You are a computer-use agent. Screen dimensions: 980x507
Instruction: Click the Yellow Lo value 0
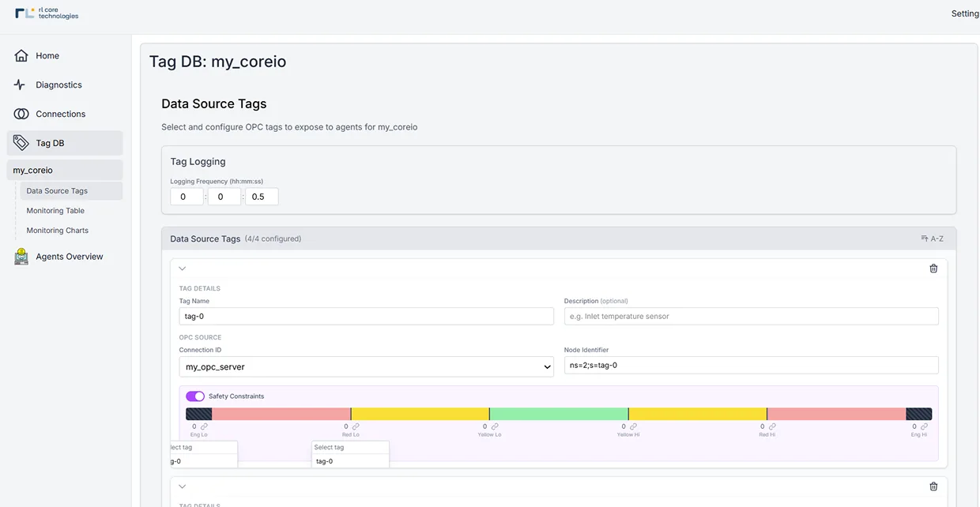point(485,426)
